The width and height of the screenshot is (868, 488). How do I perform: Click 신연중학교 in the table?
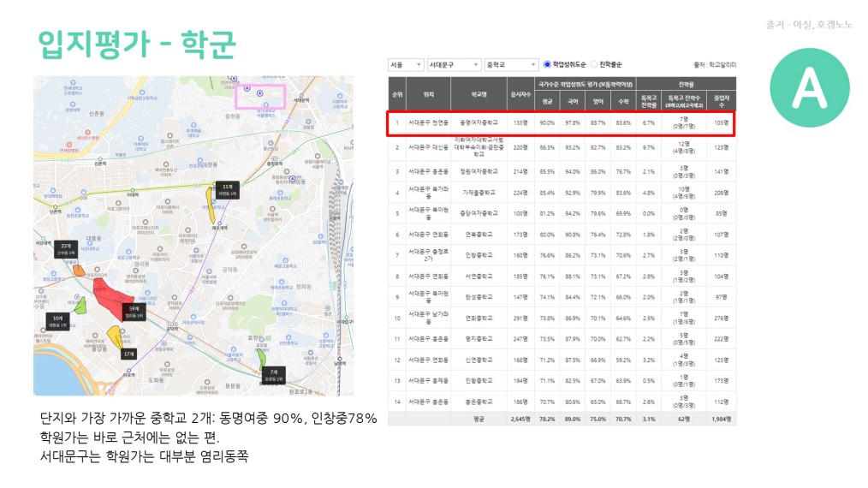[479, 360]
